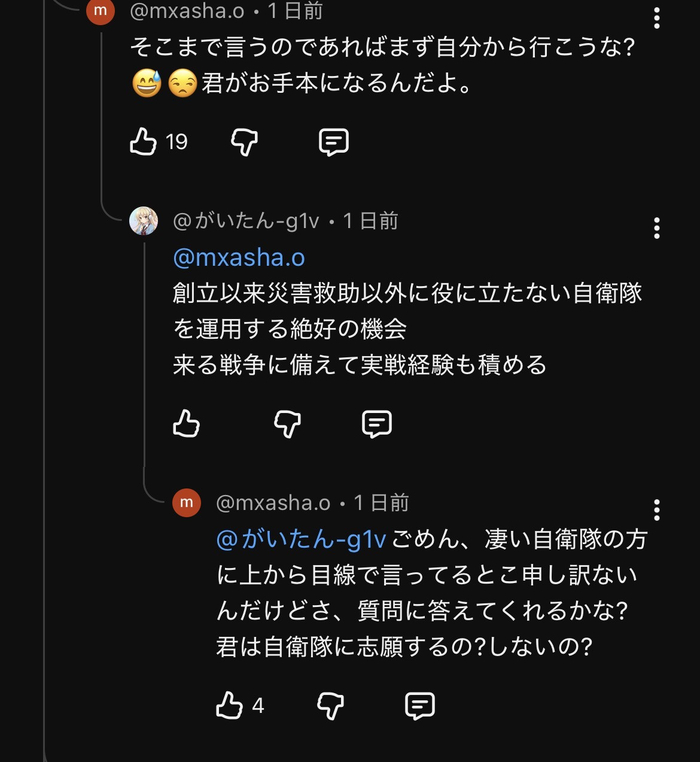Screen dimensions: 700x762
Task: Dislike the comment by がいたん-g1v
Action: coord(287,424)
